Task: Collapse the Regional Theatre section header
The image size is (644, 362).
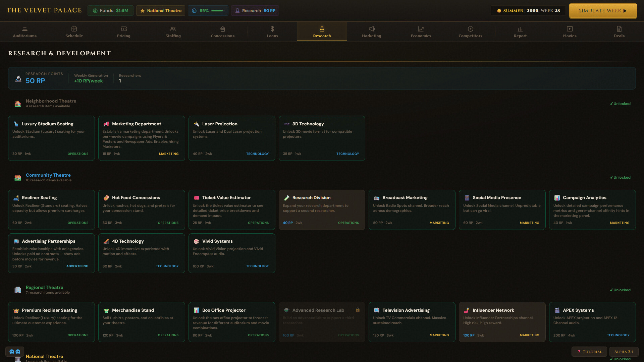Action: point(44,288)
